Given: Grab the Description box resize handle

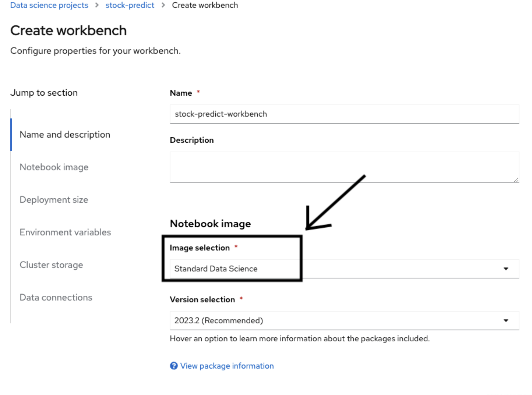Looking at the screenshot, I should tap(516, 180).
